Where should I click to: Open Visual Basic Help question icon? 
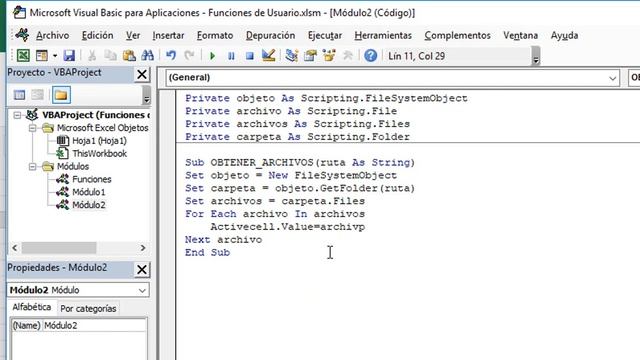tap(371, 56)
